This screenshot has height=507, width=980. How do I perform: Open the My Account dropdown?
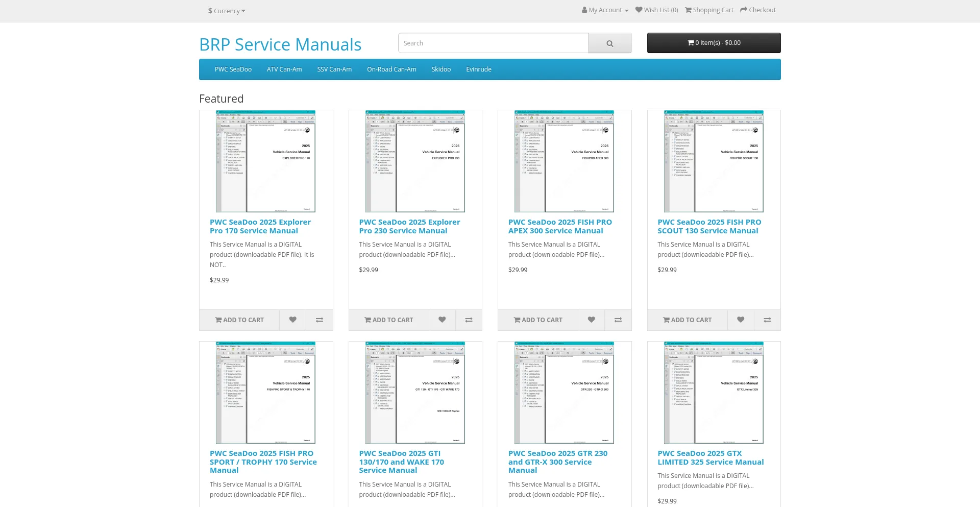click(x=605, y=10)
